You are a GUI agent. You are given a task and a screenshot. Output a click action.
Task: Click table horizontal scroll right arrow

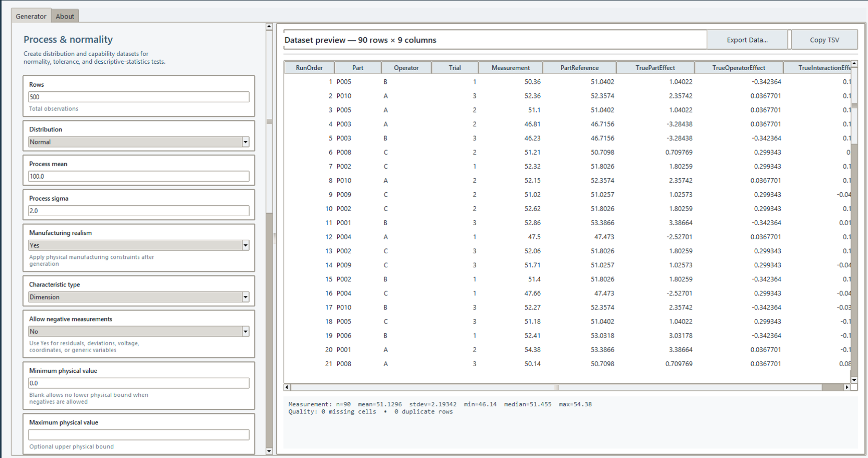(x=847, y=387)
